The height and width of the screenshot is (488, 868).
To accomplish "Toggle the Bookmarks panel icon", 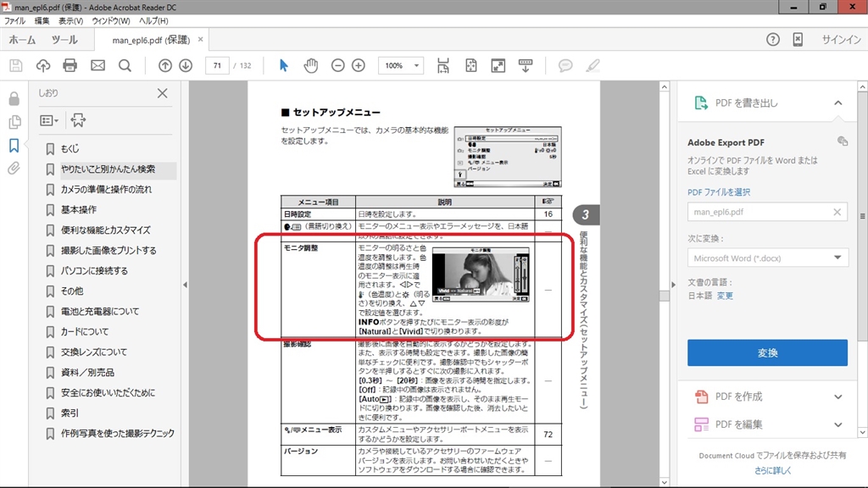I will pyautogui.click(x=14, y=145).
